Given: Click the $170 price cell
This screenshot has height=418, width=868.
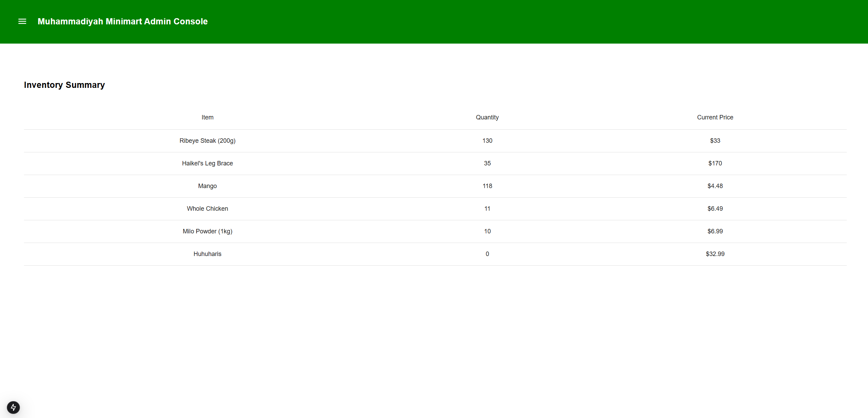Looking at the screenshot, I should pyautogui.click(x=715, y=163).
